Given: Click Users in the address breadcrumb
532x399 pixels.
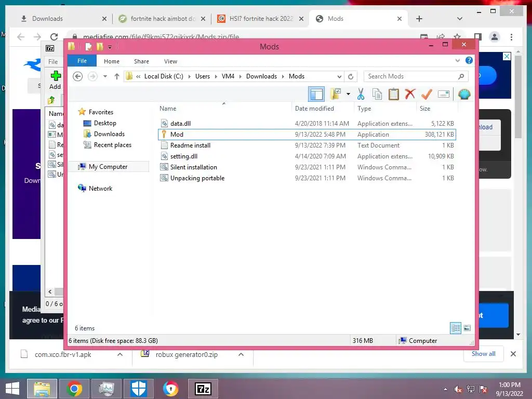Looking at the screenshot, I should pos(202,76).
